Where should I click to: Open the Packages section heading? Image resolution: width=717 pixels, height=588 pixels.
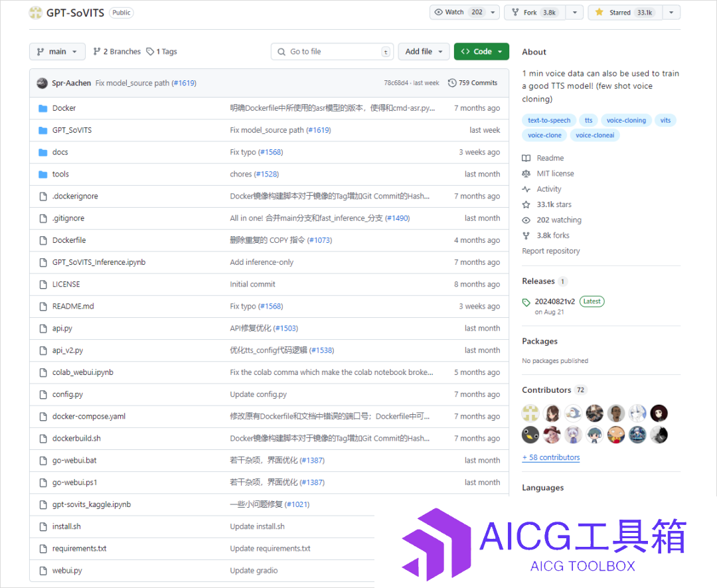[x=540, y=342]
